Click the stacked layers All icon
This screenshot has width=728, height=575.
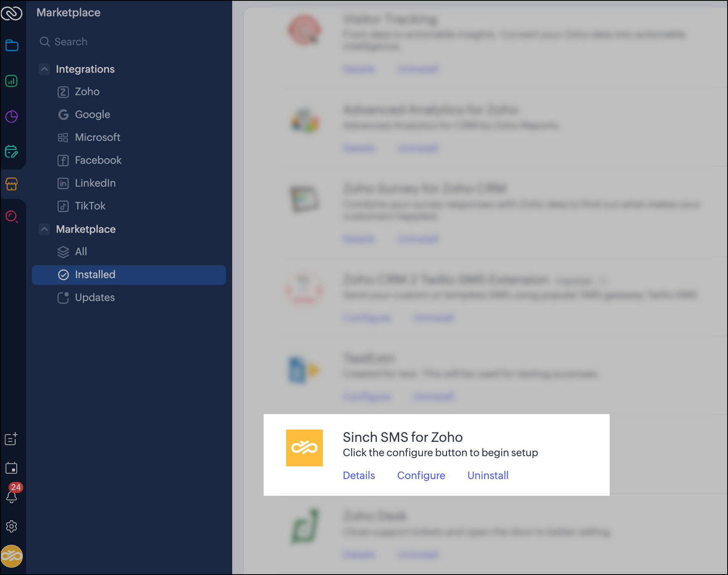click(x=63, y=252)
